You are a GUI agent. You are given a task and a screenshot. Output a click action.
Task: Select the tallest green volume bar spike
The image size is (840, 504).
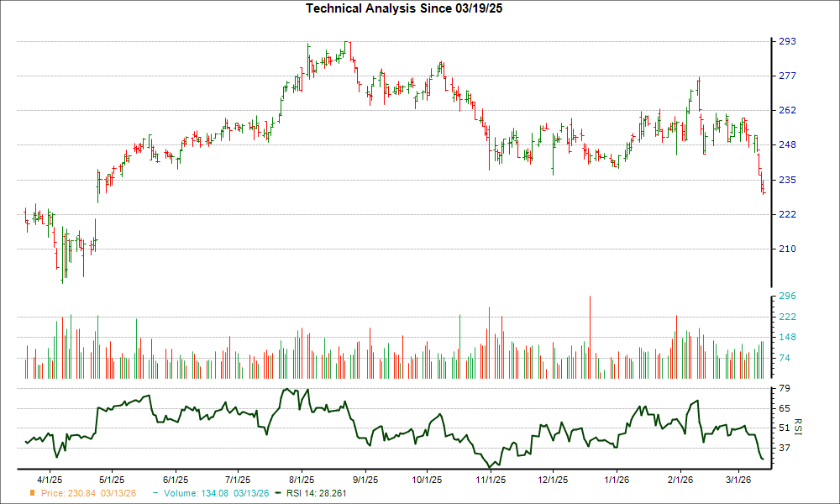tap(490, 319)
